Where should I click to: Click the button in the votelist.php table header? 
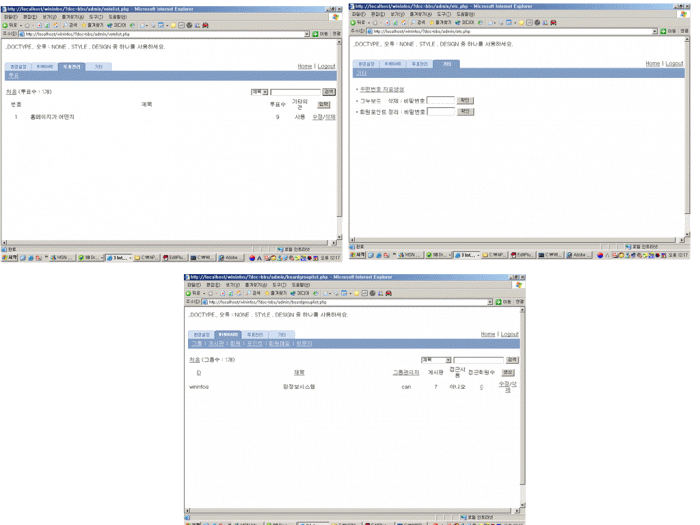pos(324,104)
